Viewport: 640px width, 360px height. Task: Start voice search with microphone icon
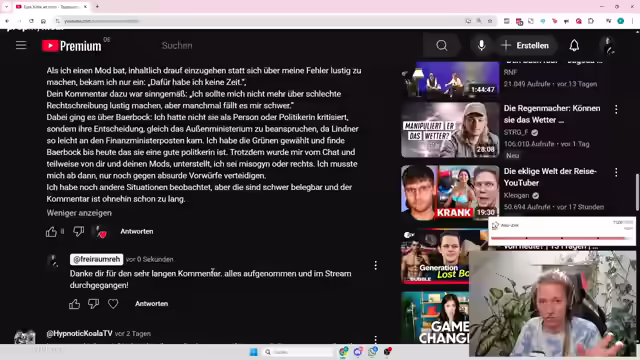tap(482, 45)
